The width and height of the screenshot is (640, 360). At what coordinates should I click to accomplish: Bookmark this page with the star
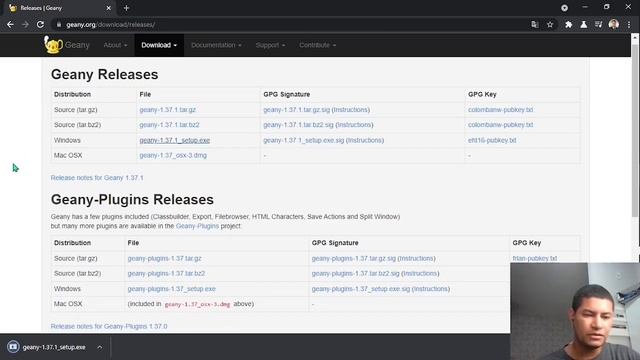(x=550, y=24)
